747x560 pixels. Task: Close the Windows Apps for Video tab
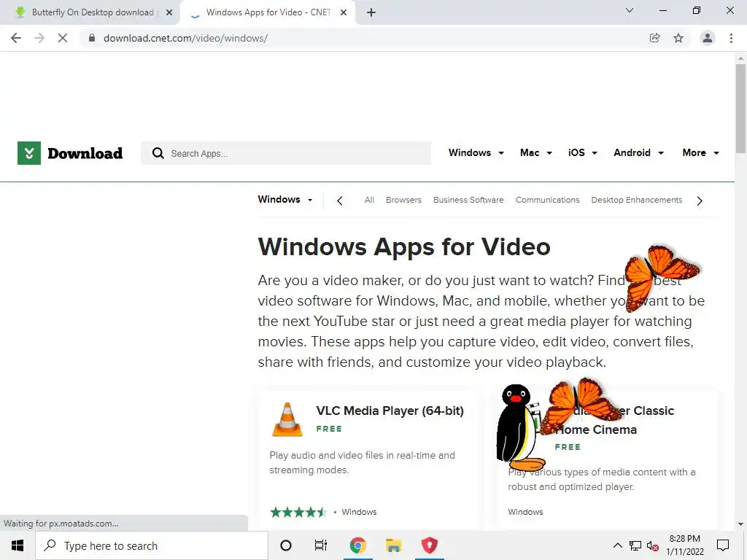click(x=344, y=12)
